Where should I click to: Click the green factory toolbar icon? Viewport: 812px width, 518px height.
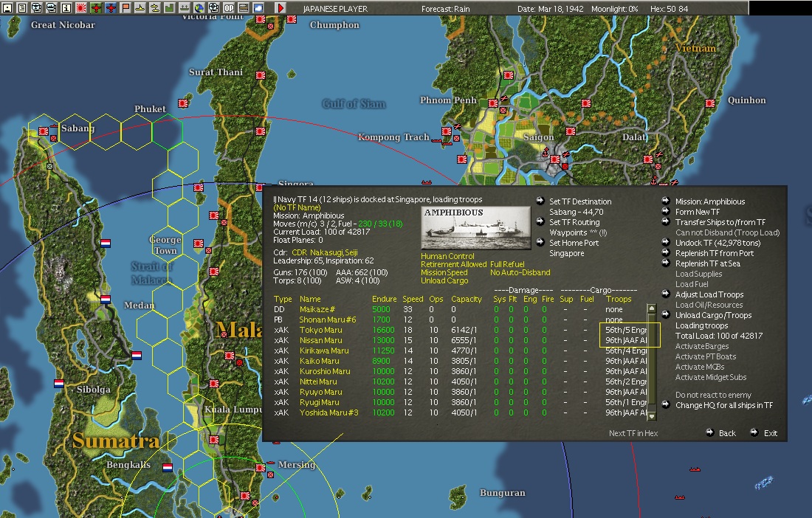(x=170, y=8)
